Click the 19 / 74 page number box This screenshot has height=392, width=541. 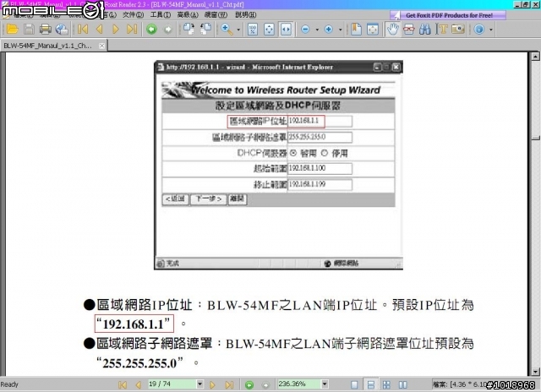pyautogui.click(x=172, y=384)
